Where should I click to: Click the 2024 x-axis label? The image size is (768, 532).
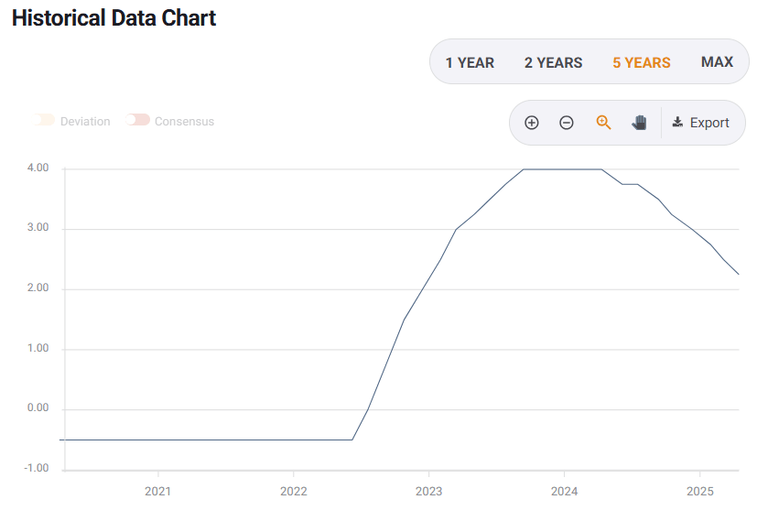564,492
